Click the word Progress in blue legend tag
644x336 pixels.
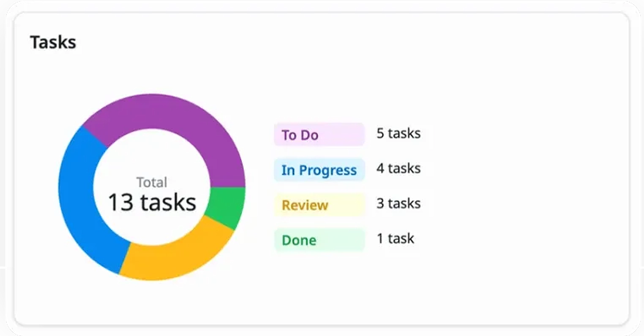[x=328, y=171]
